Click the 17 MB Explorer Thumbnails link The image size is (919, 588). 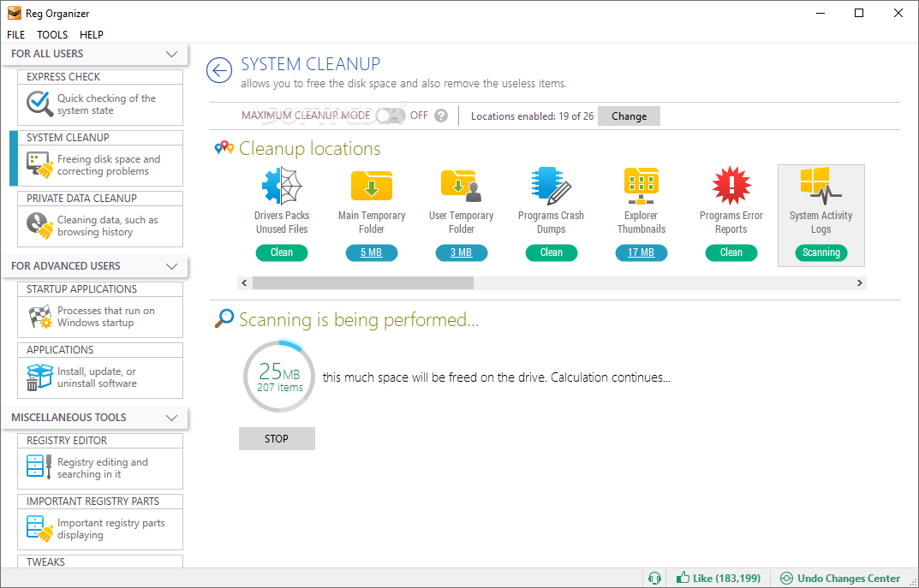[642, 252]
